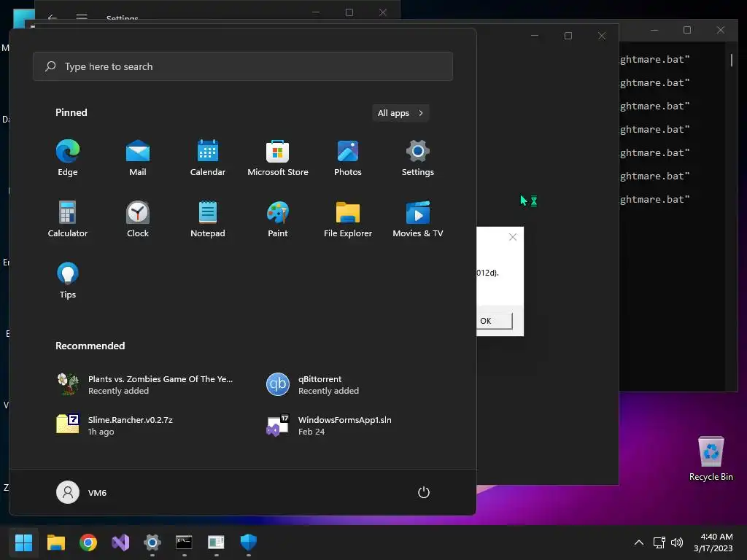Switch to the document window taskbar icon
Screen dimensions: 747x560
coord(216,542)
